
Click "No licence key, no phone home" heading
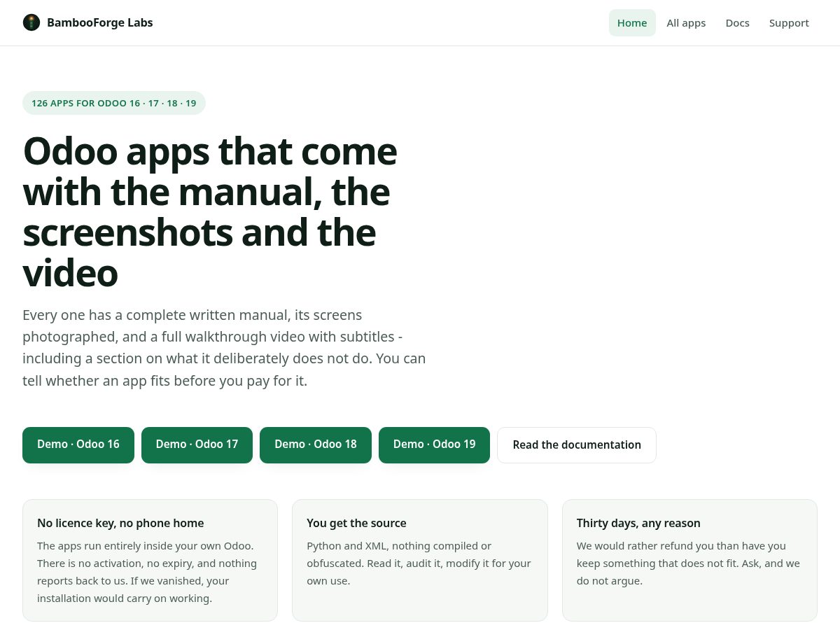tap(120, 523)
